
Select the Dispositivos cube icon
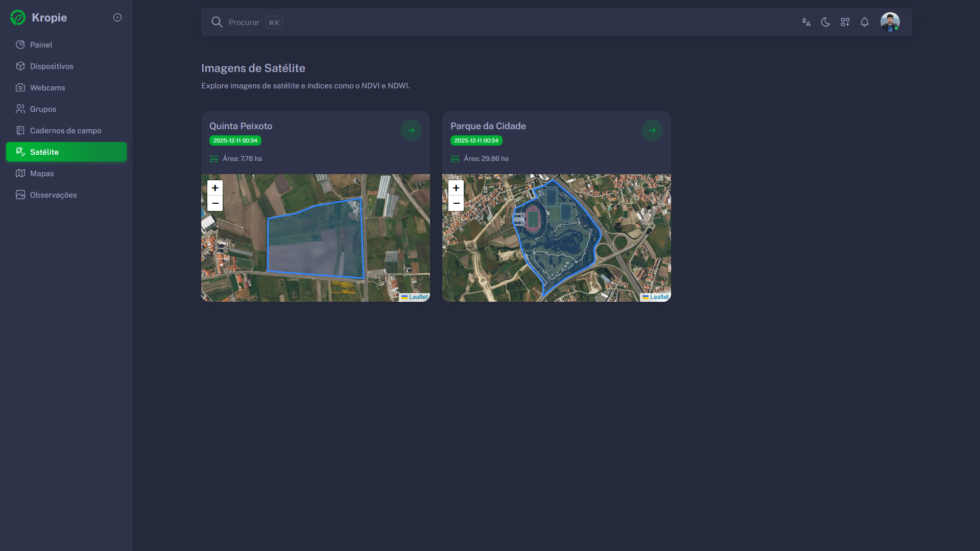pos(20,66)
